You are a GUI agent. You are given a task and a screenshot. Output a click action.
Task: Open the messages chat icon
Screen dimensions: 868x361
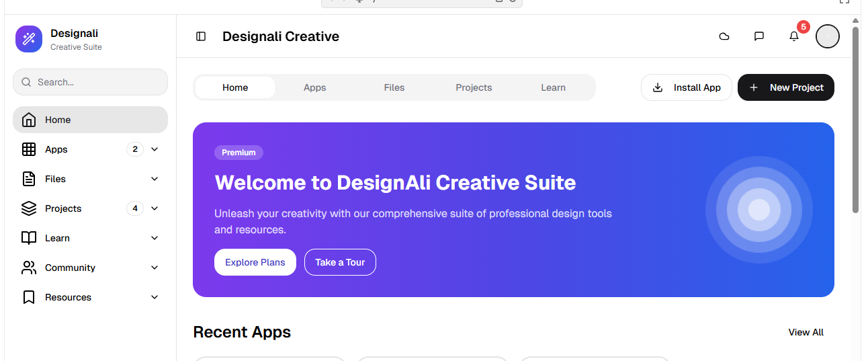[759, 36]
